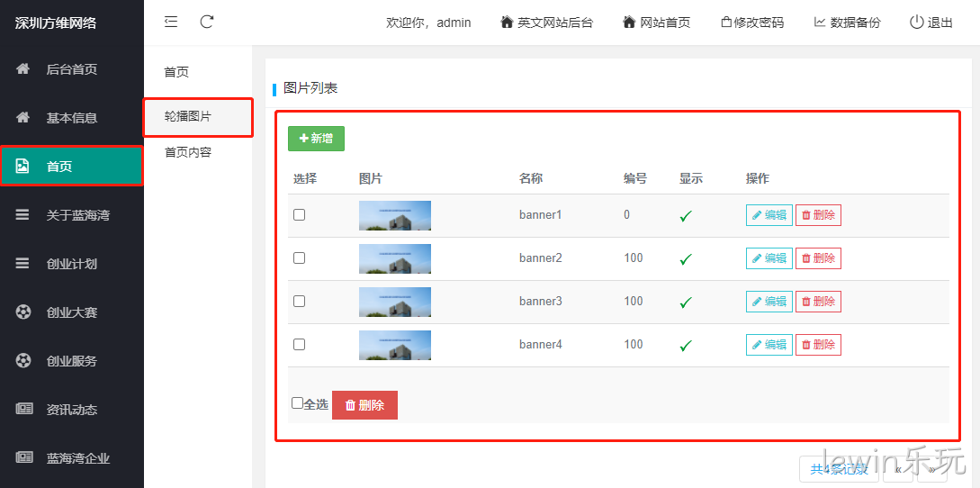
Task: Delete banner4 with its 删除 button
Action: tap(818, 345)
